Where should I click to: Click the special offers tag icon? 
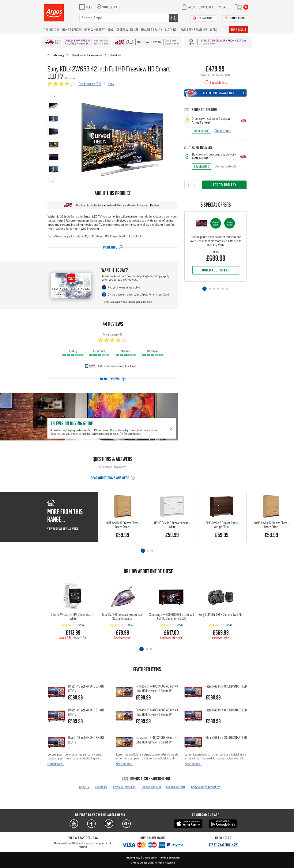(206, 83)
